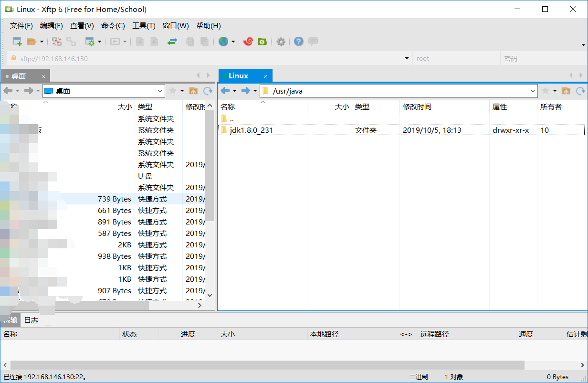Expand the Session Properties dropdown arrow
The width and height of the screenshot is (588, 383).
click(100, 42)
